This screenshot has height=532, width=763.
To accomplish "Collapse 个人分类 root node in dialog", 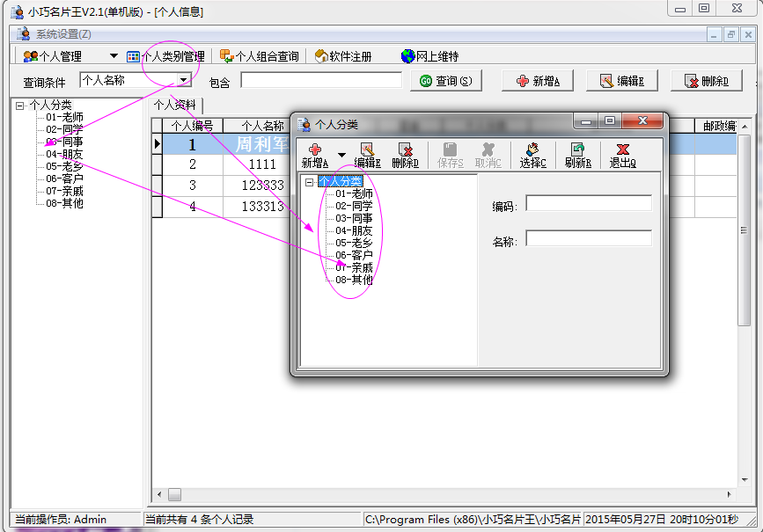I will pos(309,182).
